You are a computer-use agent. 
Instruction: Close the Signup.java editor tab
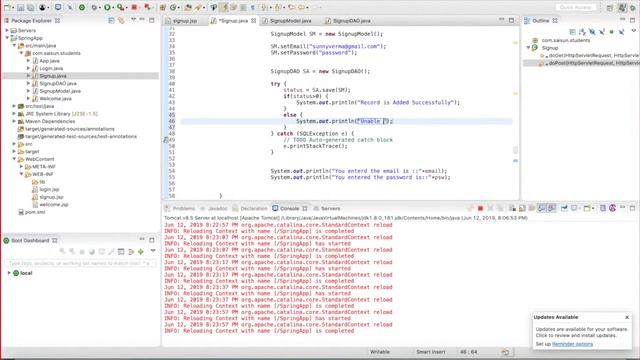(253, 20)
